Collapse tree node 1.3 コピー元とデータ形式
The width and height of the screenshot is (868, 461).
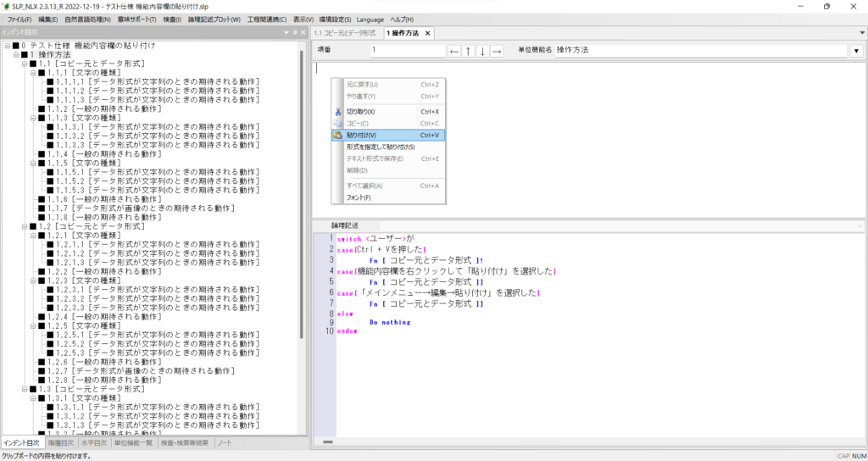pyautogui.click(x=25, y=389)
